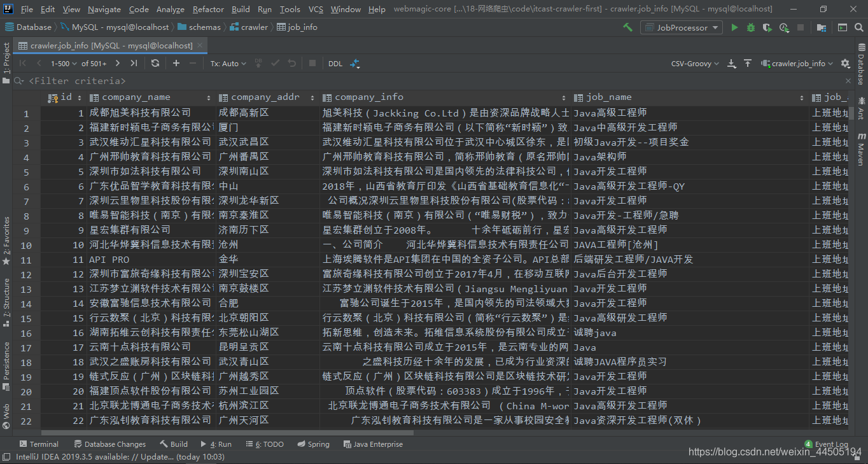Open CSV-Groovy data extractor dropdown

[695, 63]
